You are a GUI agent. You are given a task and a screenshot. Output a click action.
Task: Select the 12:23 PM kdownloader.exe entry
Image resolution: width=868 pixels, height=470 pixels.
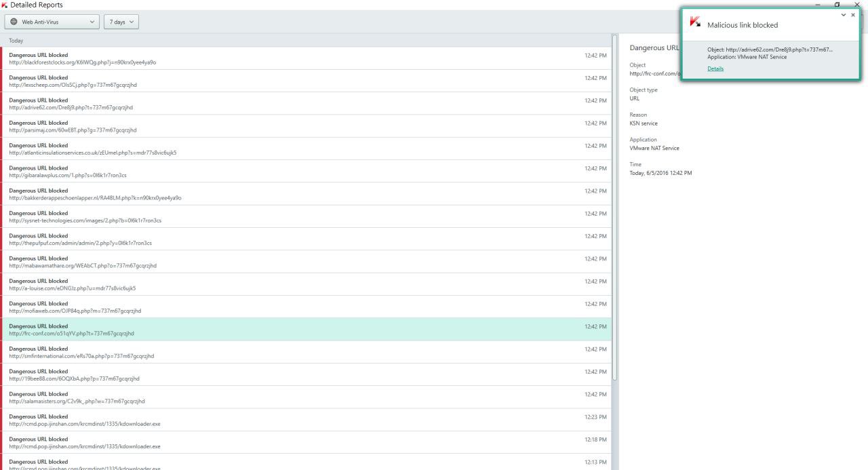[305, 420]
